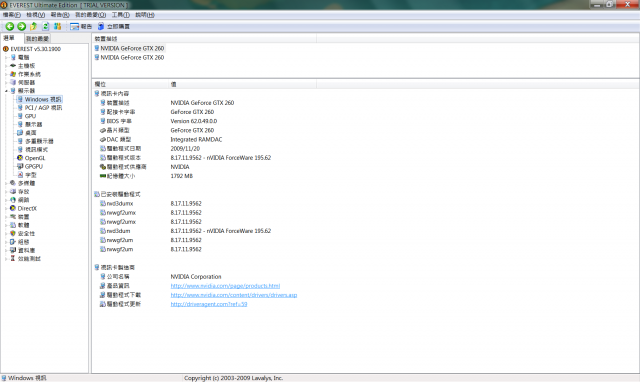Switch to the 我的最愛 favorites tab

click(37, 39)
